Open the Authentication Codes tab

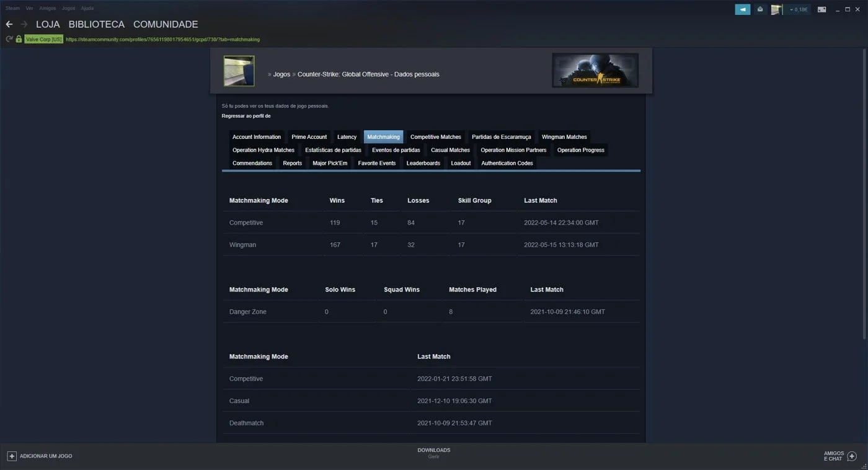point(507,163)
